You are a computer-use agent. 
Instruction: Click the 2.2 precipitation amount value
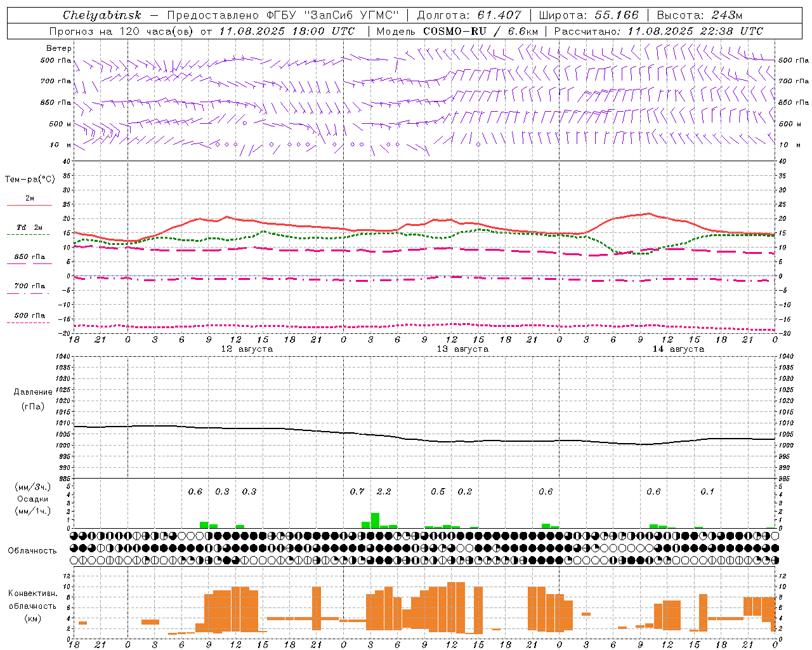point(384,492)
